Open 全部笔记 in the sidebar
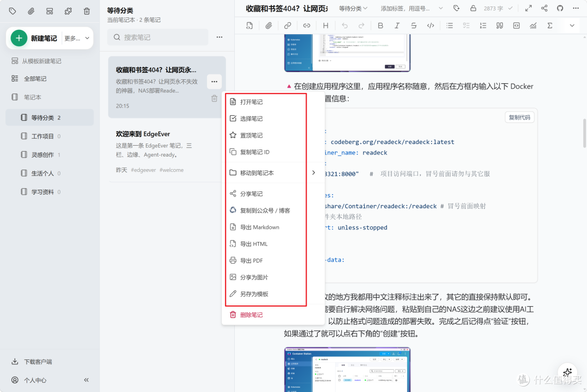The image size is (587, 392). click(x=29, y=79)
